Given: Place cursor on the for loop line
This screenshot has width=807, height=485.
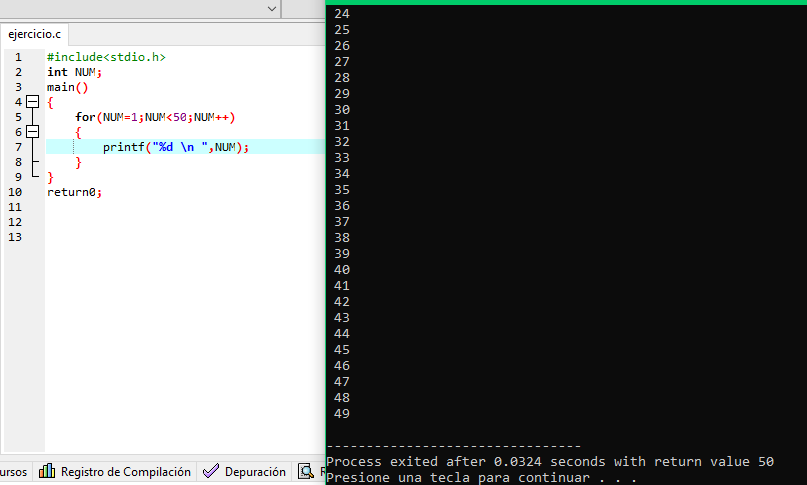Looking at the screenshot, I should coord(155,117).
